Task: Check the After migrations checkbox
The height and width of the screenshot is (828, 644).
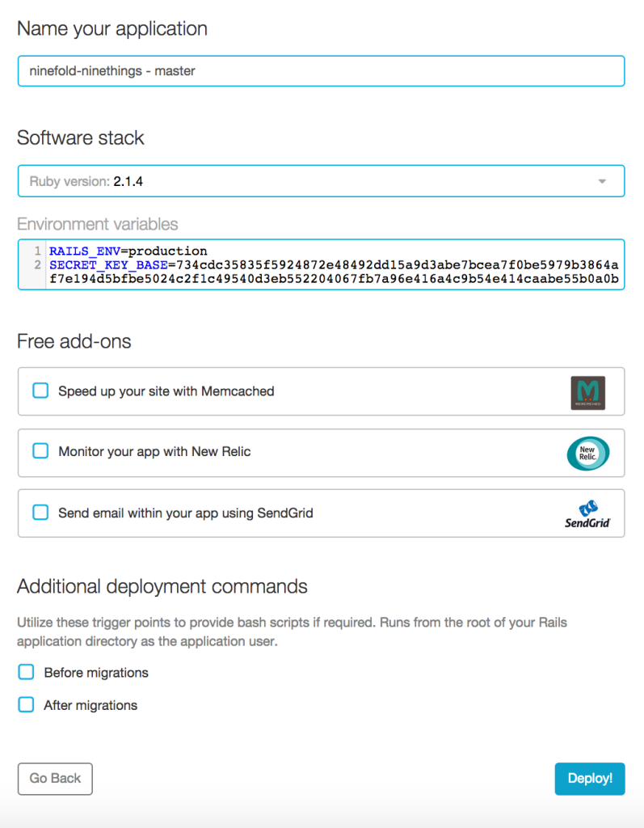Action: click(27, 704)
